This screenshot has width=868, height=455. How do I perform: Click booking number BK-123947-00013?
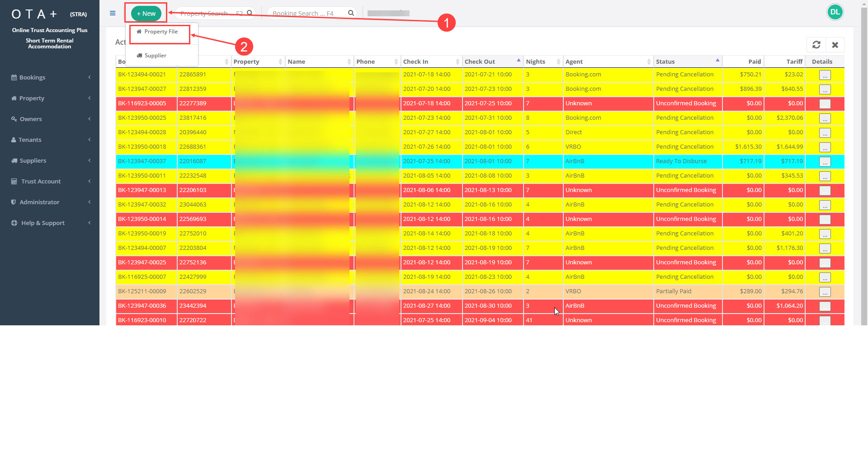coord(142,190)
